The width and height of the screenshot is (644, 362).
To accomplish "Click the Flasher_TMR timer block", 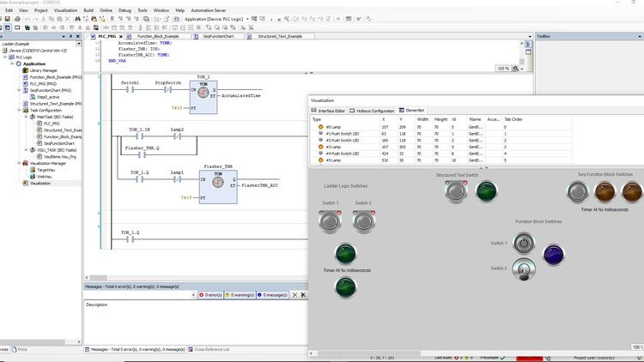I will click(218, 187).
